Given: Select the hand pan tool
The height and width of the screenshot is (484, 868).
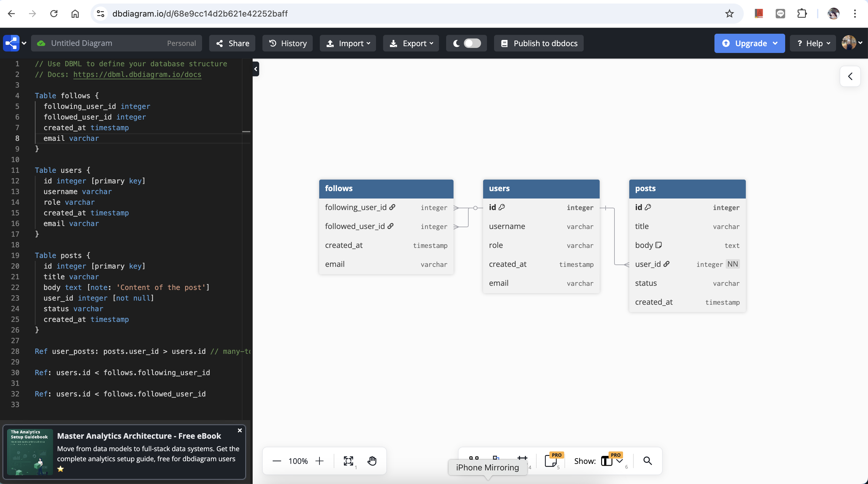Looking at the screenshot, I should (x=372, y=461).
